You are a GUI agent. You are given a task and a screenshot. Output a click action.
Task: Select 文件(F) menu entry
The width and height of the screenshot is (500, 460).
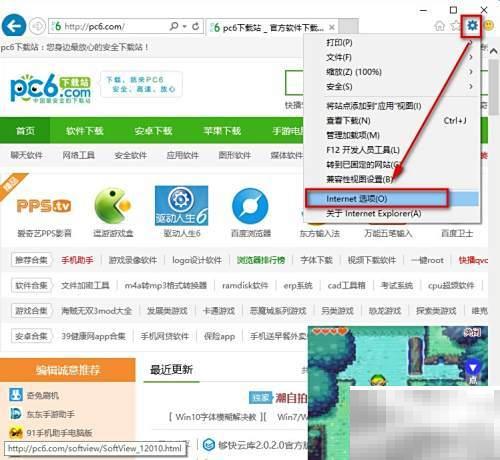pos(392,57)
